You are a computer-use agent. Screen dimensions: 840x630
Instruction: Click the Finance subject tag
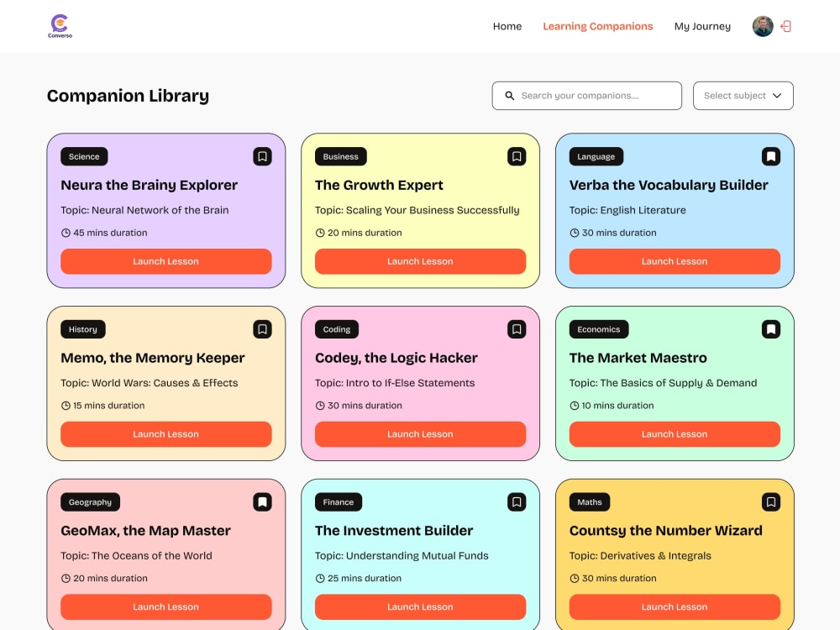339,502
